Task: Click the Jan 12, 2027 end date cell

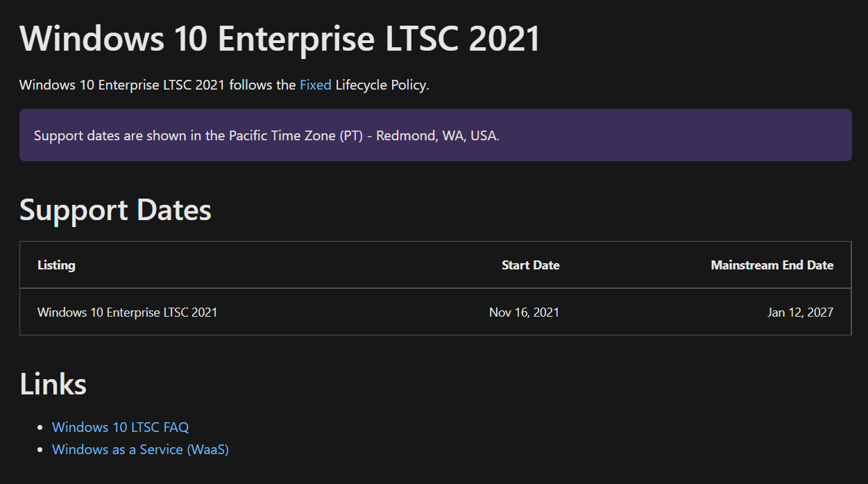Action: (800, 312)
